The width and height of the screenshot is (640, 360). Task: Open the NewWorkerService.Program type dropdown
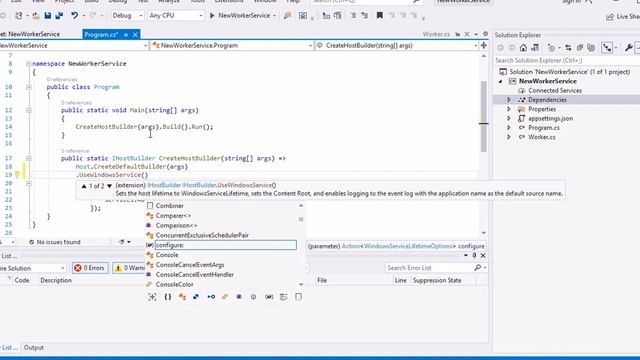[232, 46]
